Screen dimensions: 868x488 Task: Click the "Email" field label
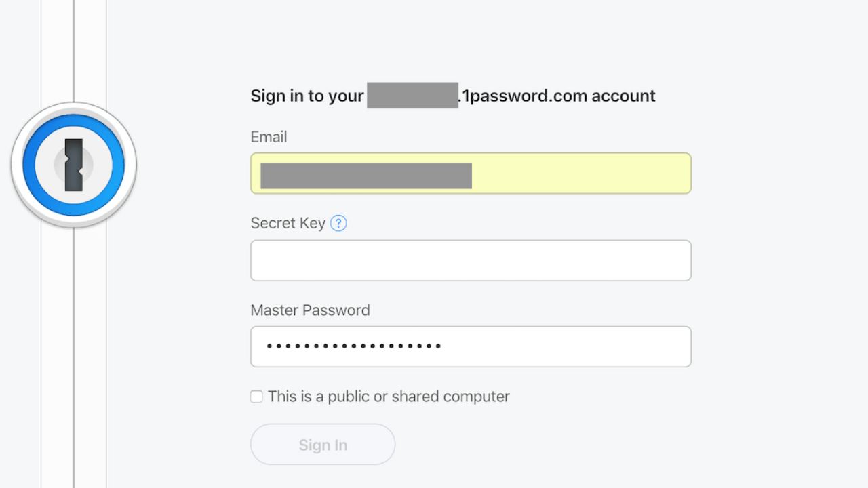pos(269,137)
